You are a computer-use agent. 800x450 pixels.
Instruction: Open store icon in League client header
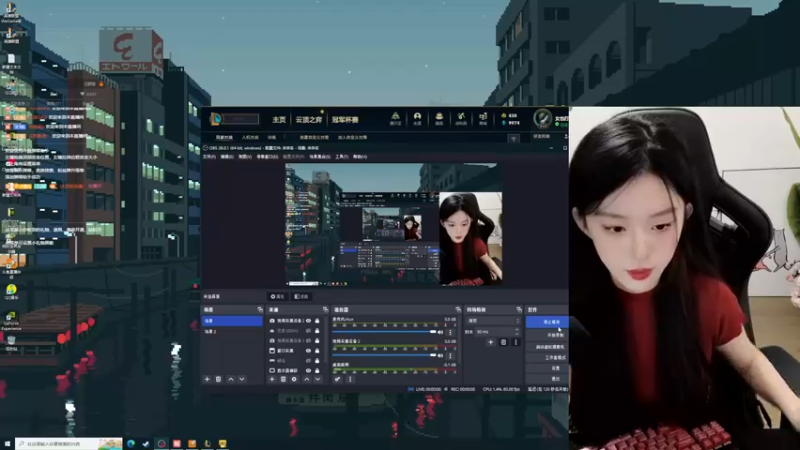pyautogui.click(x=483, y=118)
